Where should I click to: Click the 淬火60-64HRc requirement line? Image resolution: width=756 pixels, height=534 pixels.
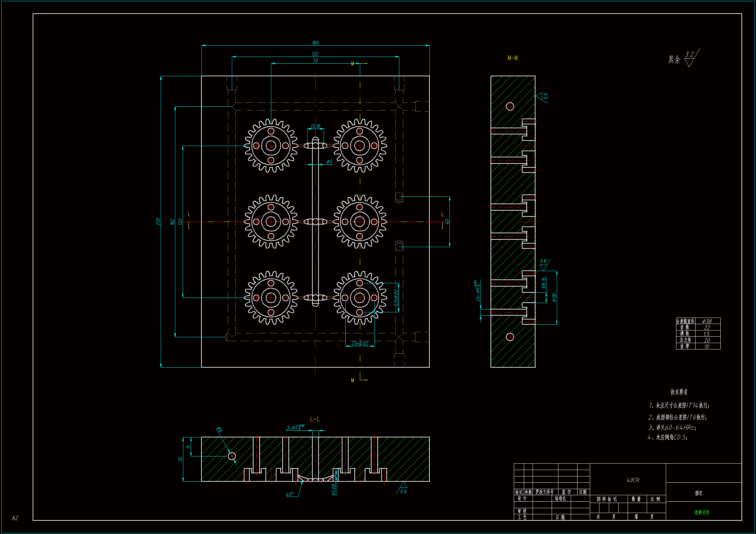tap(672, 427)
